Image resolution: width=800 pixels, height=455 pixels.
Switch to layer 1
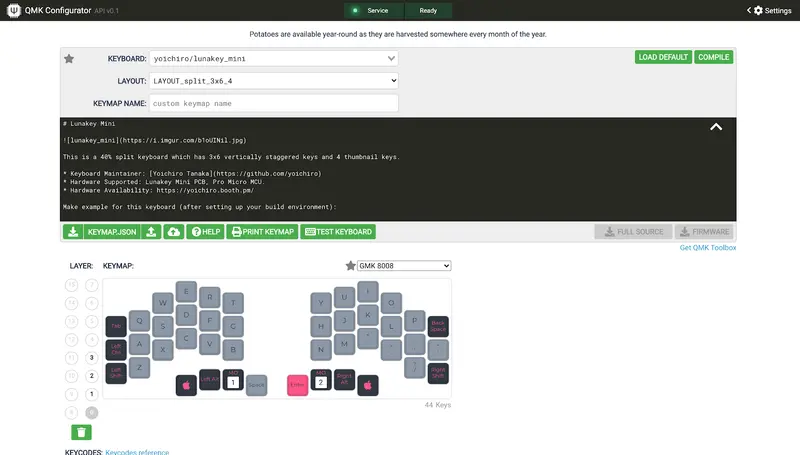[x=92, y=394]
